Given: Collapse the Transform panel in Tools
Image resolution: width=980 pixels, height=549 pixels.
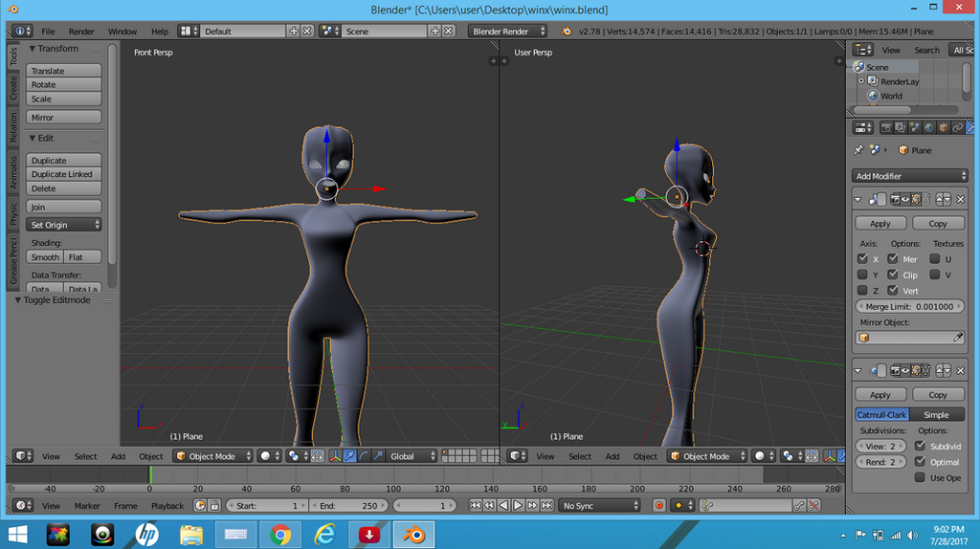Looking at the screenshot, I should click(x=32, y=49).
